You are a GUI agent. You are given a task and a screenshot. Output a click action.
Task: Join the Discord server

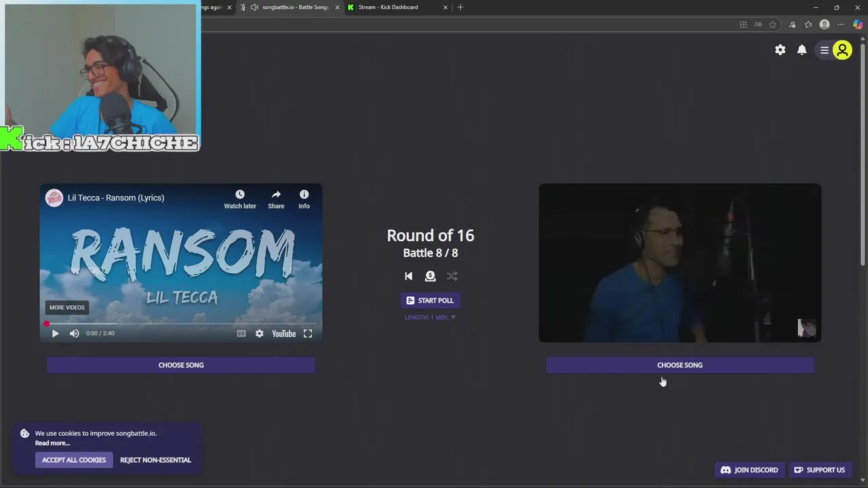tap(749, 470)
